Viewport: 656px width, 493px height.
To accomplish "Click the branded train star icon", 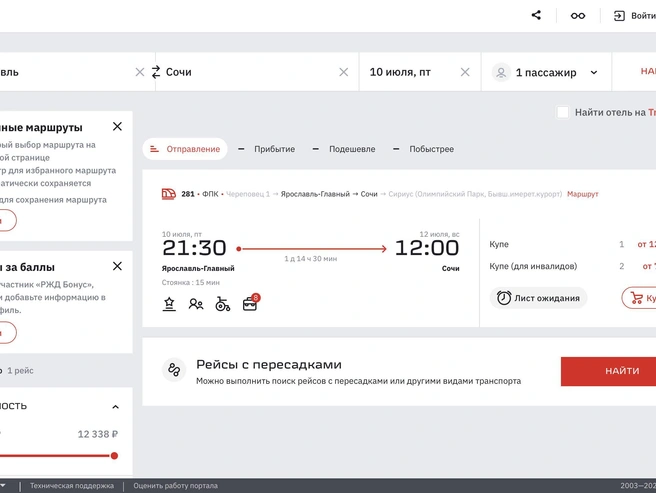I will (x=169, y=304).
